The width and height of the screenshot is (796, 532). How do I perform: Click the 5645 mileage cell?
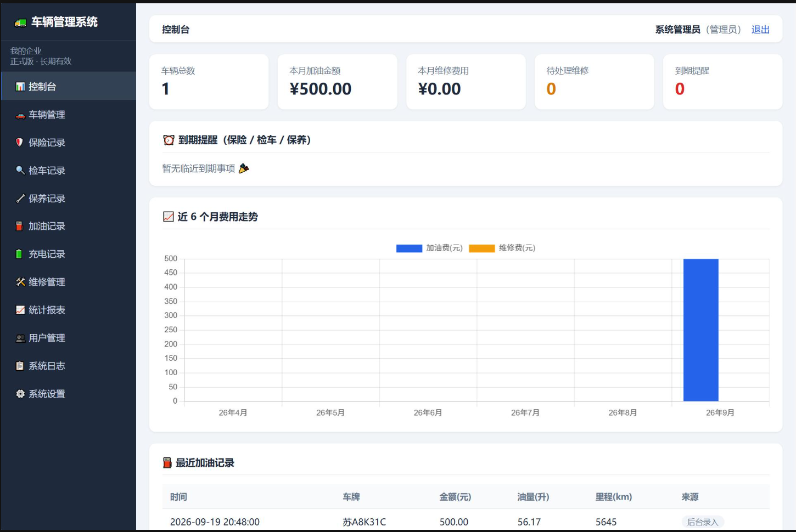[x=606, y=522]
